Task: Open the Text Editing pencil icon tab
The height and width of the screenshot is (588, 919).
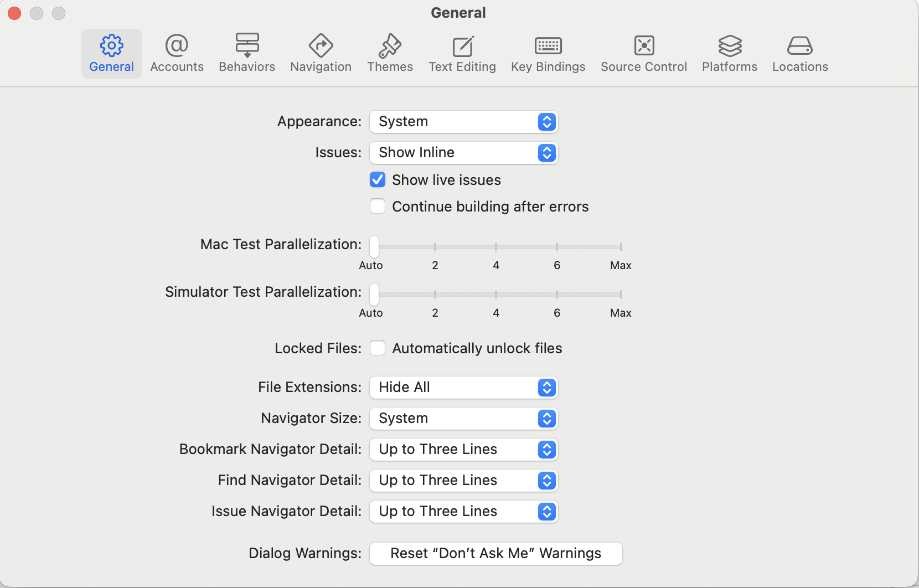Action: [462, 54]
